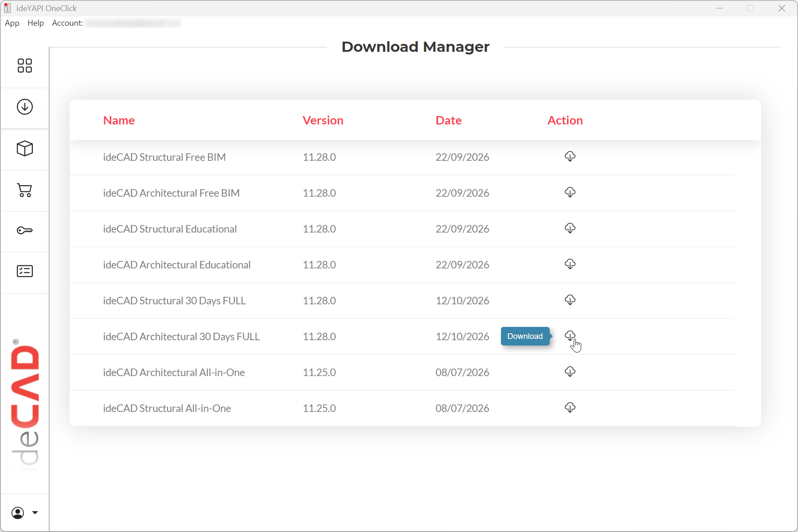This screenshot has width=798, height=532.
Task: Download ideCAD Structural Free BIM
Action: (570, 156)
